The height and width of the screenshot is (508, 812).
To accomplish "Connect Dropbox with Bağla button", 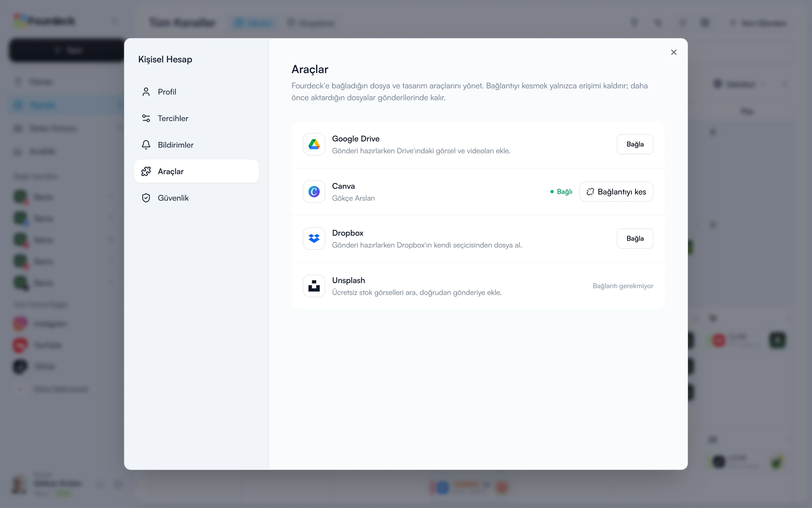I will point(635,238).
